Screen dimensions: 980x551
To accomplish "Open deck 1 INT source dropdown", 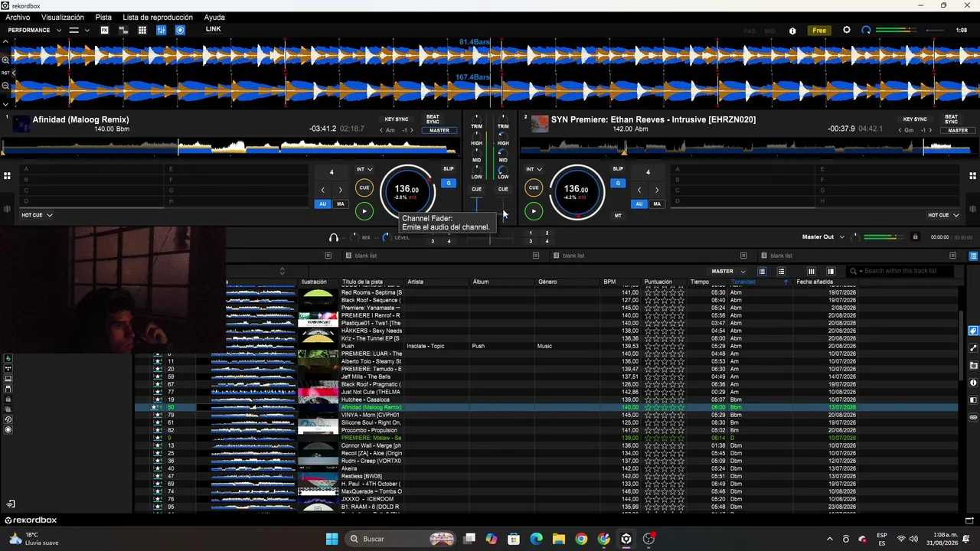I will coord(364,169).
